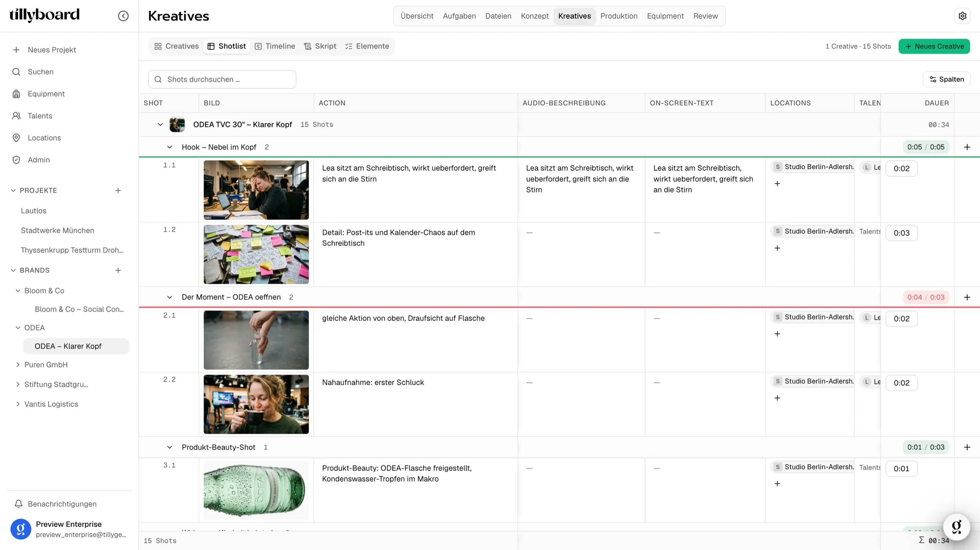Add a location to shot 1.1
The width and height of the screenshot is (980, 550).
[777, 183]
